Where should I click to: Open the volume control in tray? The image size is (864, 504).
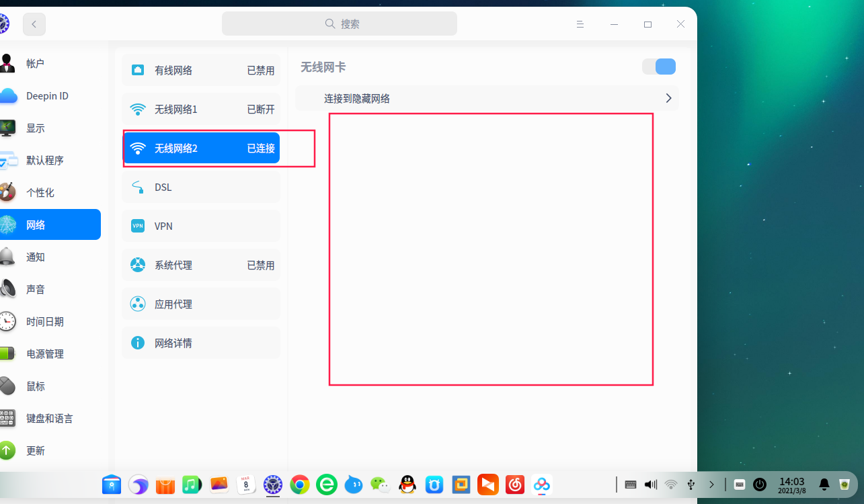point(651,484)
